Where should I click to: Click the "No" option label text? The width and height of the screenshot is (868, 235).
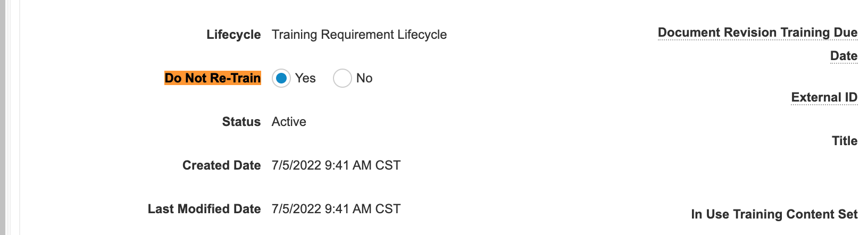pyautogui.click(x=364, y=78)
